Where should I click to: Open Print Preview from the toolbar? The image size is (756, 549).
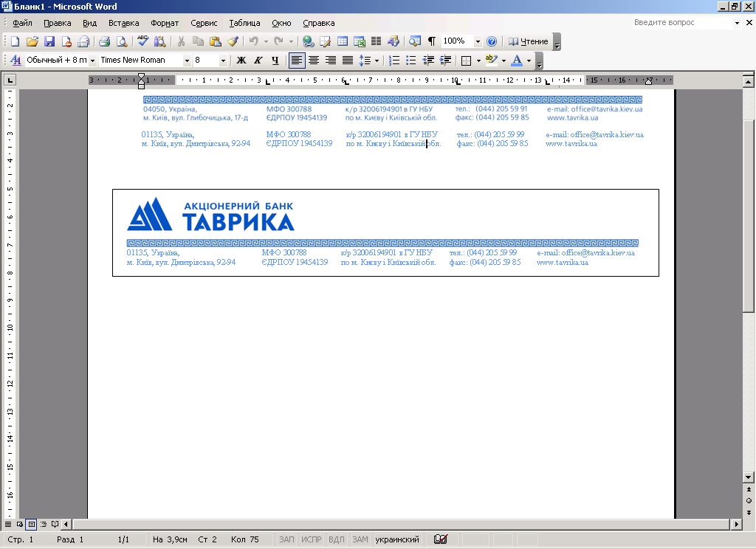tap(122, 41)
